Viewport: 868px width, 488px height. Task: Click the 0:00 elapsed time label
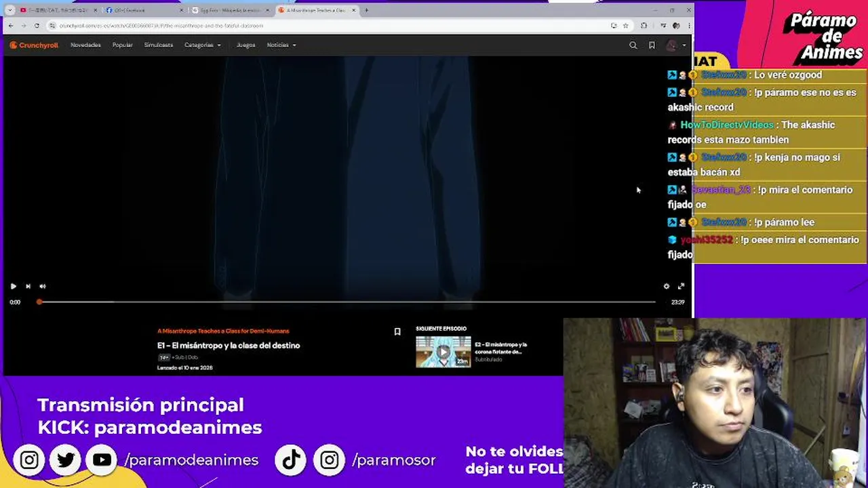pyautogui.click(x=15, y=302)
